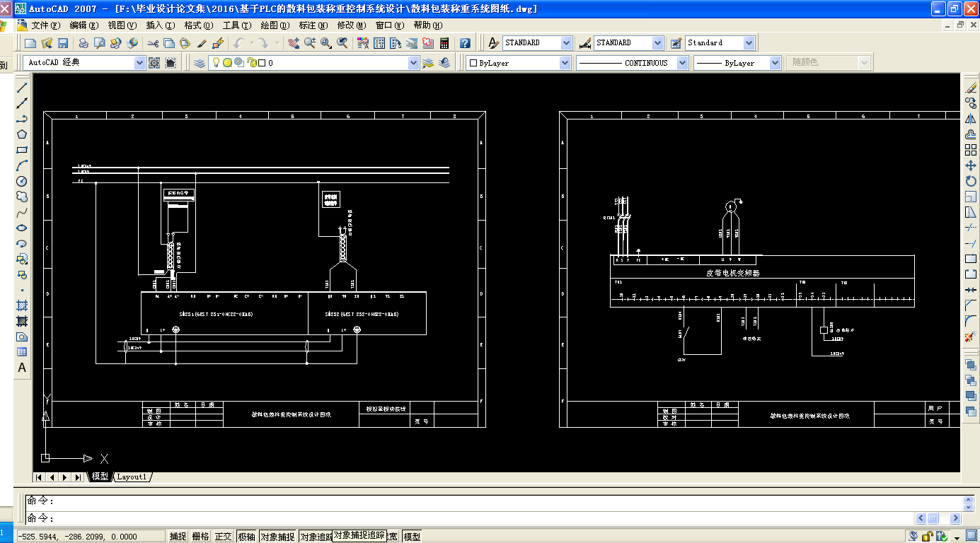This screenshot has width=980, height=543.
Task: Open the 绘图(D) menu
Action: (275, 25)
